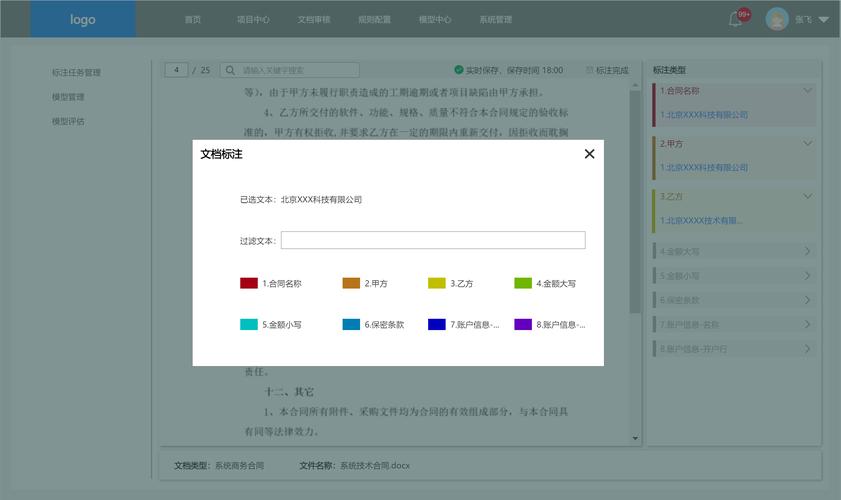
Task: Open 北京XXXX技术有限 link under 3.乙方
Action: click(x=701, y=220)
